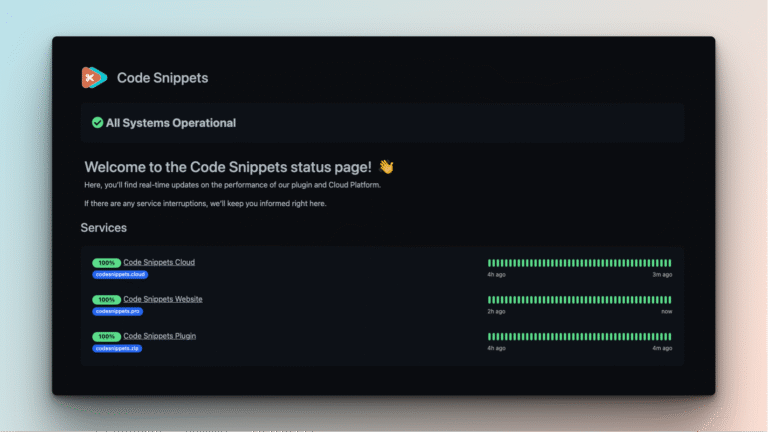The height and width of the screenshot is (432, 768).
Task: Open the Code Snippets Website service link
Action: [x=163, y=299]
